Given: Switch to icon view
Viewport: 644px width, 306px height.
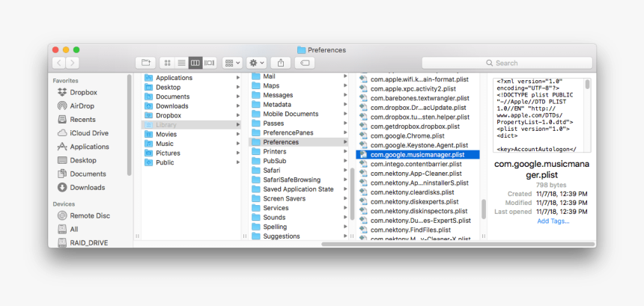Looking at the screenshot, I should point(167,63).
